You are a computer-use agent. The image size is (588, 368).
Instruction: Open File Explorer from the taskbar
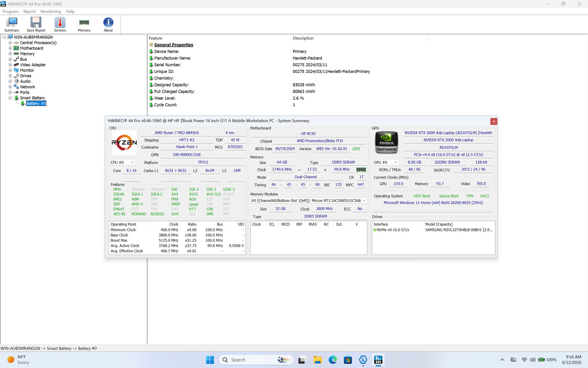(318, 360)
